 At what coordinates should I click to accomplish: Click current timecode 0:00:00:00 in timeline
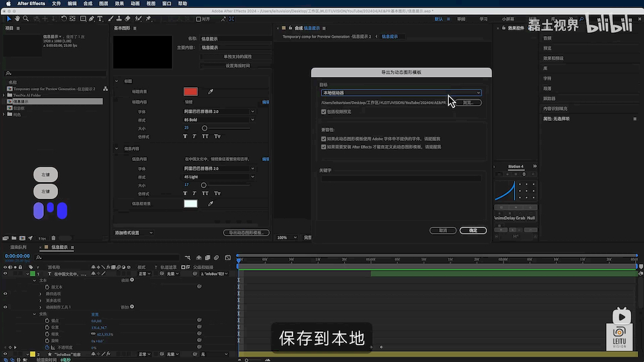17,256
